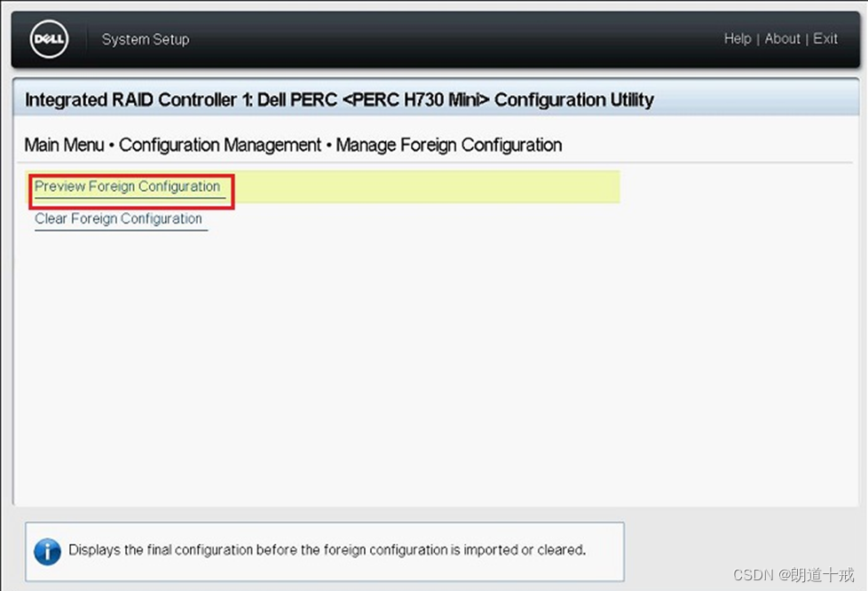Click the blue info icon
This screenshot has height=591, width=868.
[48, 552]
